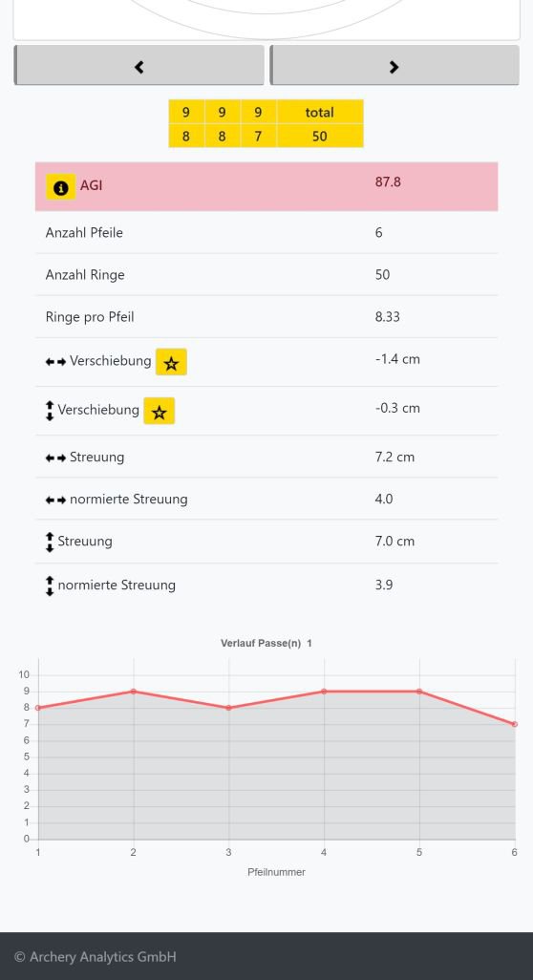Screen dimensions: 533x980
Task: Click the score cell showing 7
Action: [x=258, y=136]
